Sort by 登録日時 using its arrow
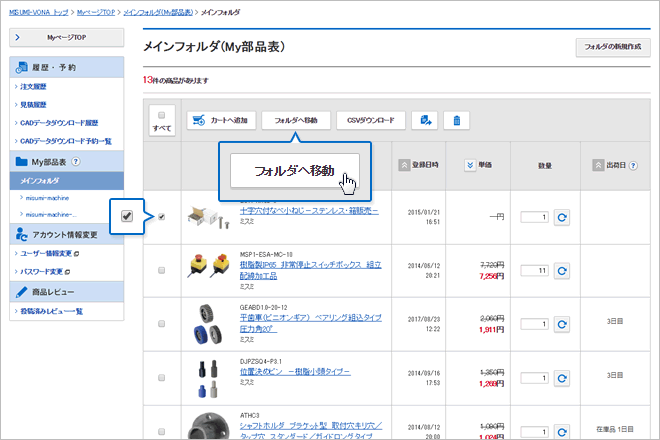 click(x=404, y=165)
